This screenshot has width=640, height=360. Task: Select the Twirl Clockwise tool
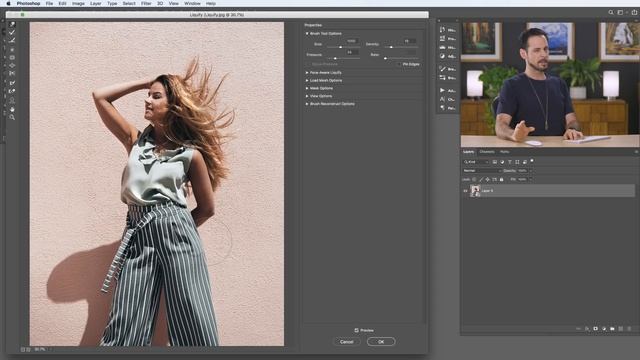[x=12, y=49]
